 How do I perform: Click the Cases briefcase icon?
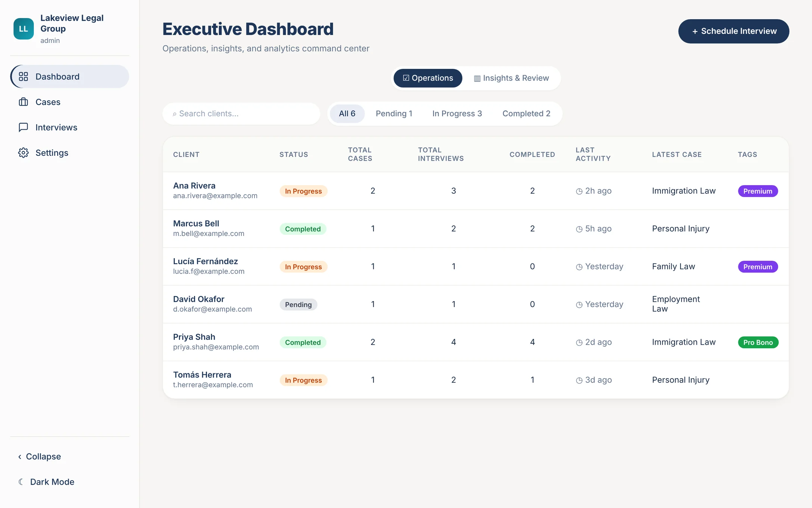pos(23,102)
